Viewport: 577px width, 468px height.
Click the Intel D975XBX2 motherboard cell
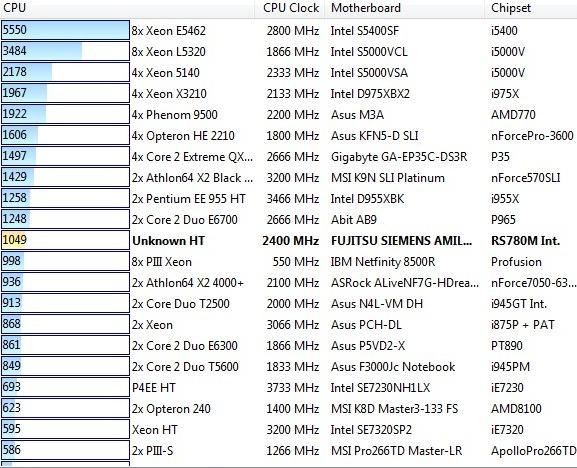click(x=370, y=93)
